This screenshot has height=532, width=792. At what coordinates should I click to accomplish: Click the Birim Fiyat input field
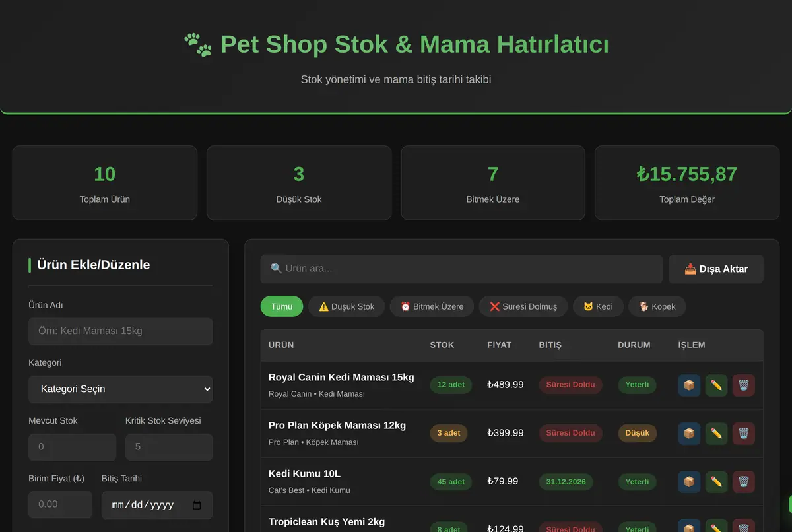[60, 504]
